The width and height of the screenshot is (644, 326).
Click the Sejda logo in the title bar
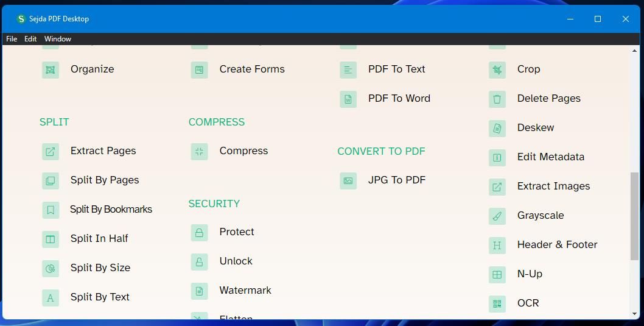[21, 19]
